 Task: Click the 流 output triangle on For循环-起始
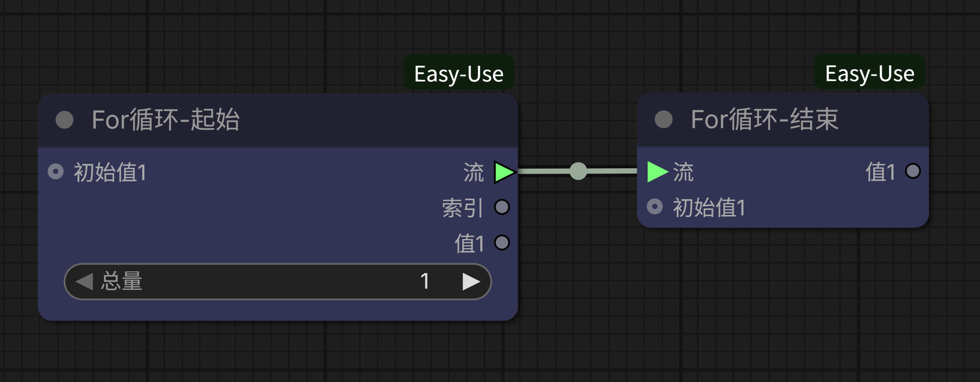(x=504, y=172)
